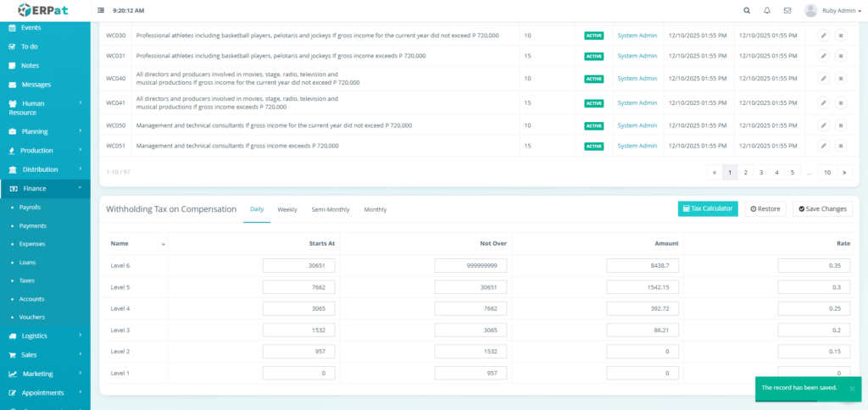The height and width of the screenshot is (410, 868).
Task: Open the Tax Calculator
Action: 708,208
